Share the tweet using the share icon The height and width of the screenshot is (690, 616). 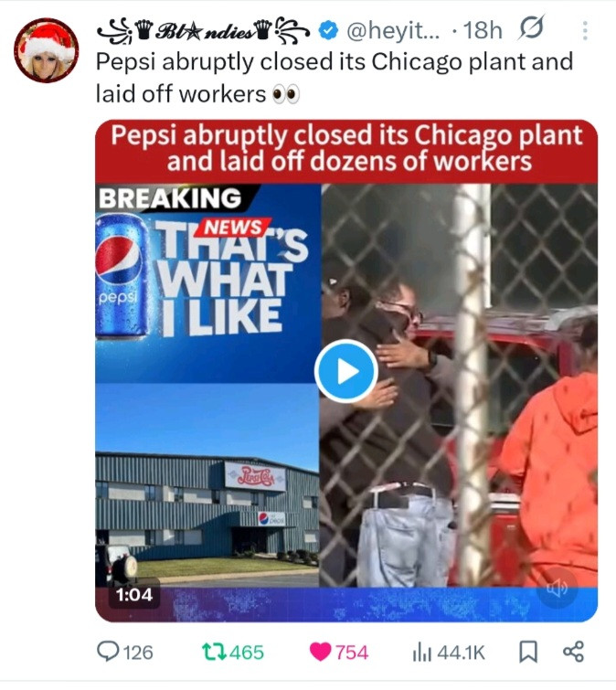pyautogui.click(x=574, y=652)
